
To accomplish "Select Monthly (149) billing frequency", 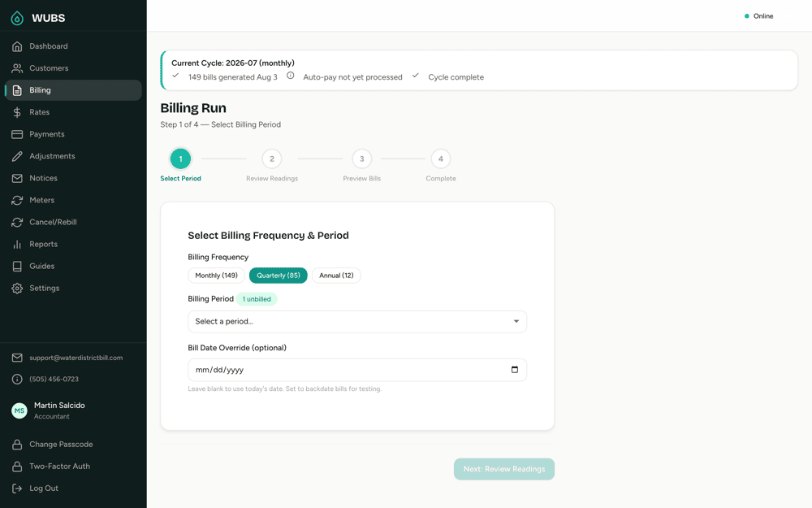I will coord(217,276).
